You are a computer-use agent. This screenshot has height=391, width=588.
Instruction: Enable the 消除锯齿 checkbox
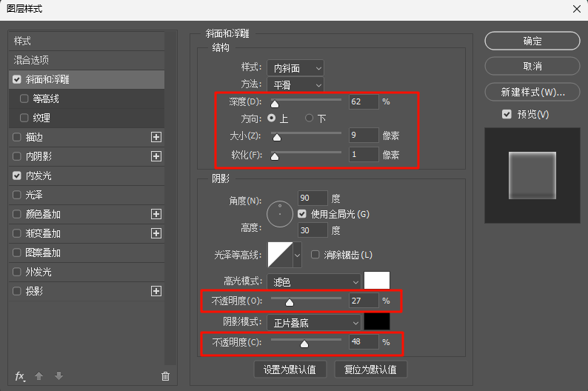tap(315, 255)
